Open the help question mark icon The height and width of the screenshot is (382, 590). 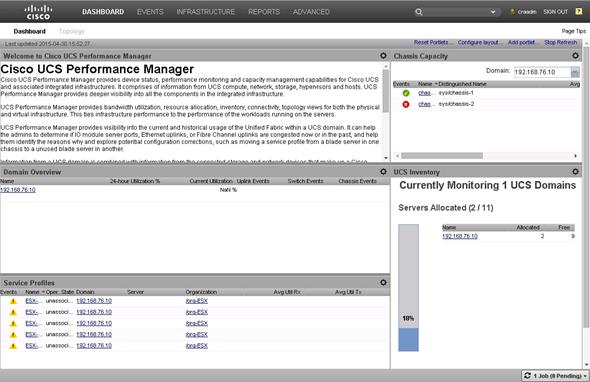point(579,12)
